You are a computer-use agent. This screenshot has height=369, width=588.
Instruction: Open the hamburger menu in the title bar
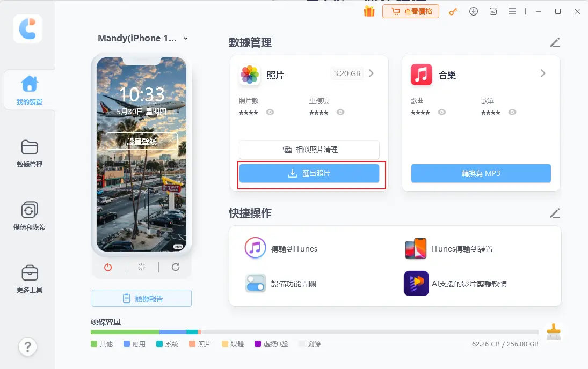512,11
